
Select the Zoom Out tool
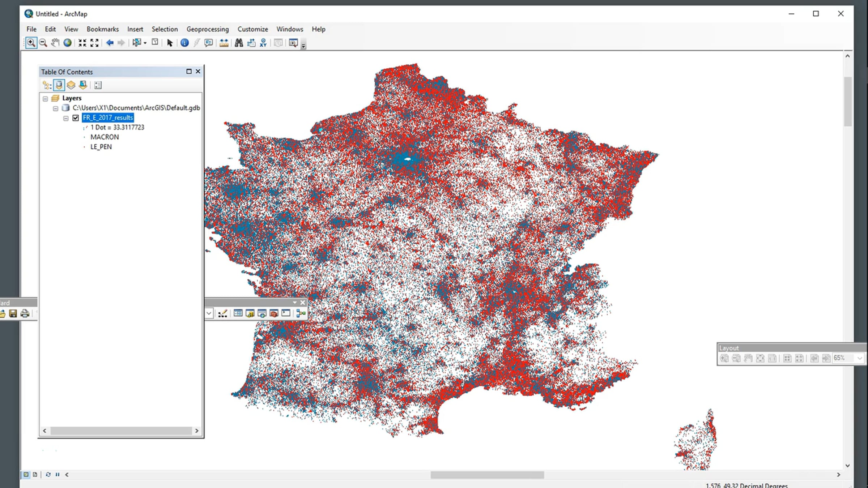point(43,43)
